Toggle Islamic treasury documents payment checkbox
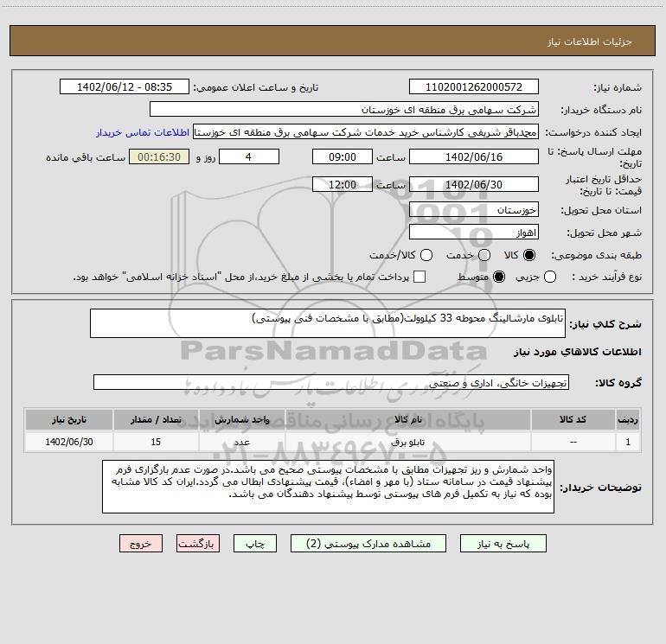 coord(419,277)
